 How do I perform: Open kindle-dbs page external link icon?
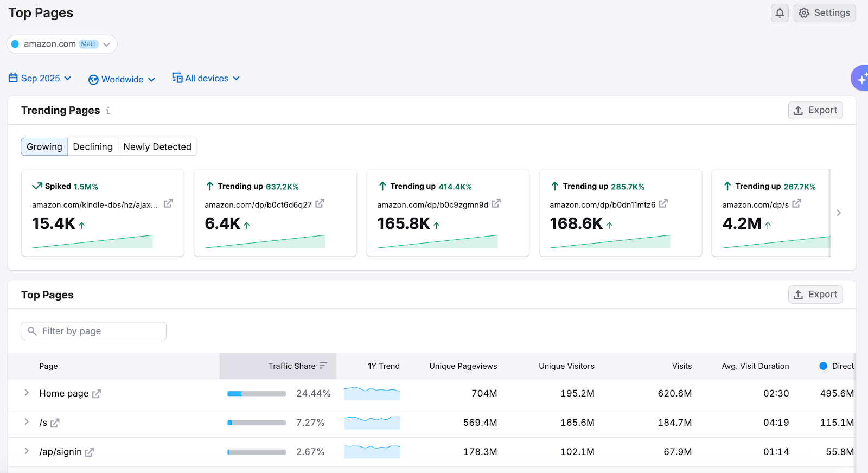coord(168,203)
